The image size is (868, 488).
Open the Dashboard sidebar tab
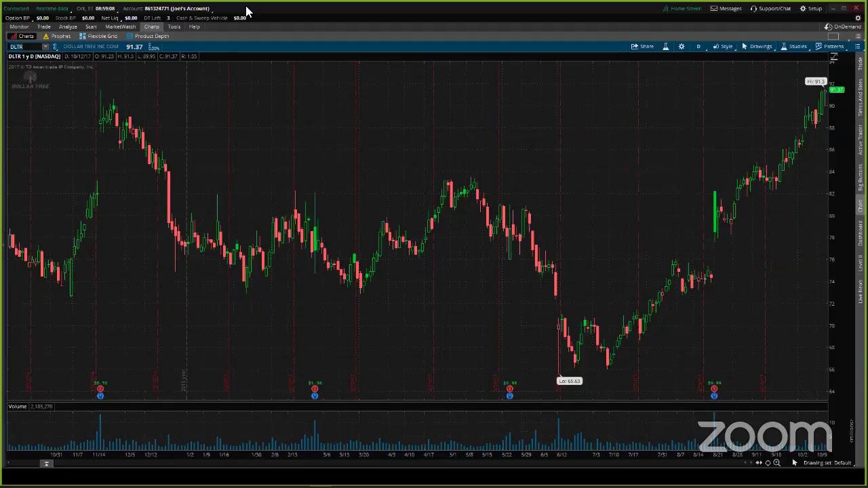click(861, 235)
